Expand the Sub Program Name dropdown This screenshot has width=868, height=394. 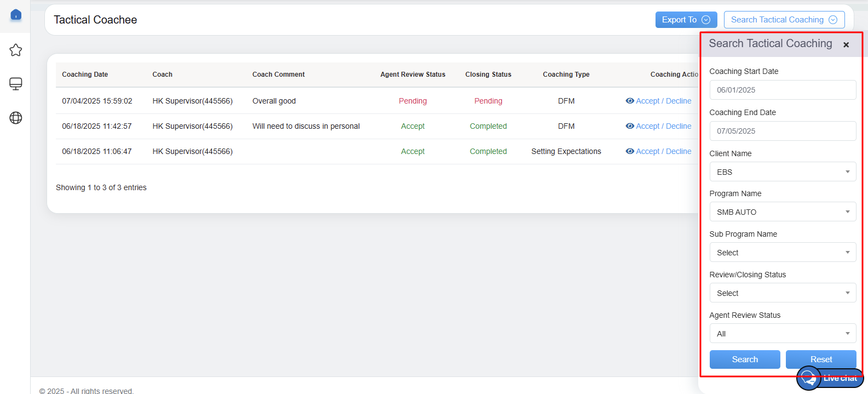[x=783, y=253]
